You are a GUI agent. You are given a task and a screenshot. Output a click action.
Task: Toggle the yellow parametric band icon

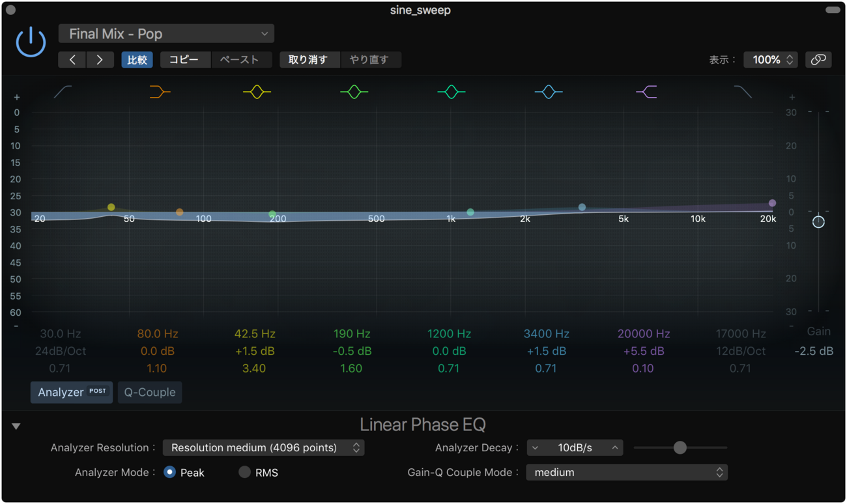257,92
